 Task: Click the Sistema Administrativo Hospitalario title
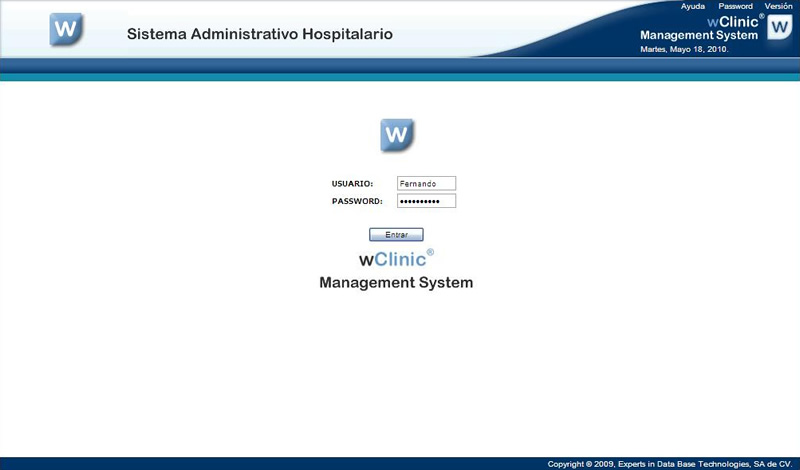[x=260, y=35]
